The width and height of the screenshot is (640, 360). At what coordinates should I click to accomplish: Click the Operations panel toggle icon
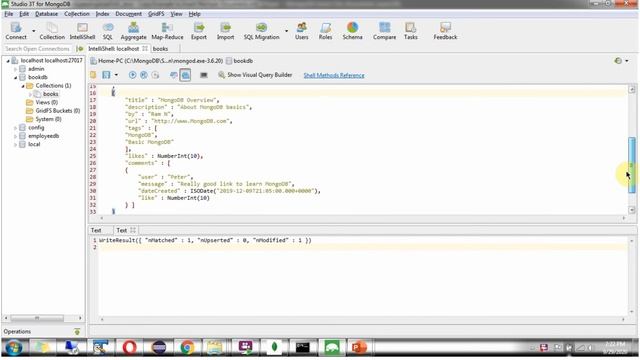tap(77, 331)
